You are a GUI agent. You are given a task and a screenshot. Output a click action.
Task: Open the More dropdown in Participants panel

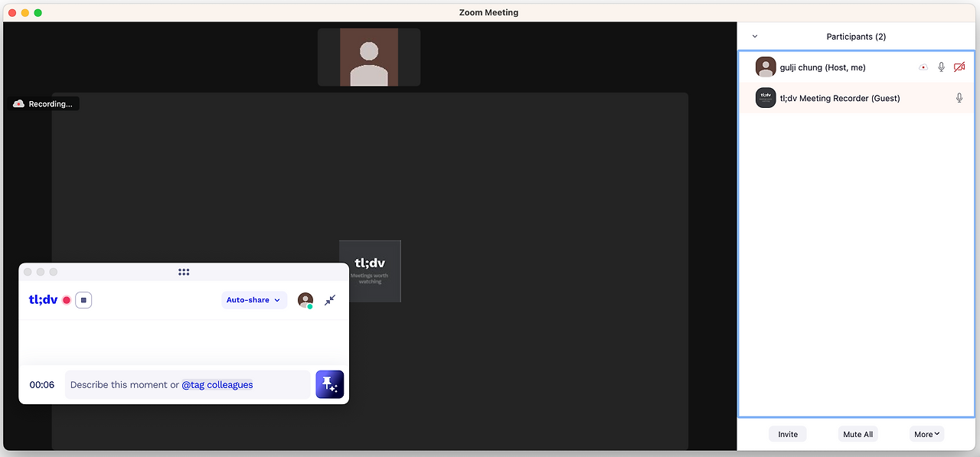pos(927,434)
